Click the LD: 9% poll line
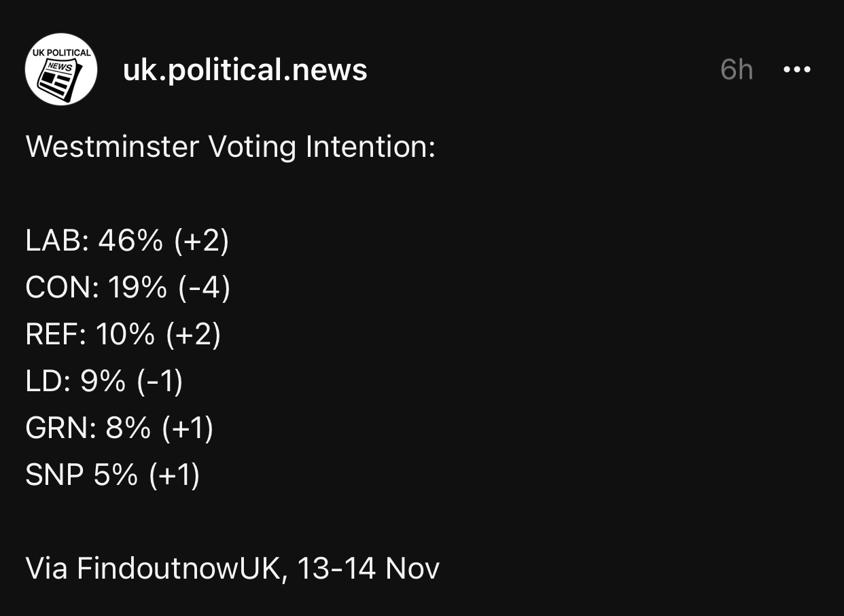 104,382
